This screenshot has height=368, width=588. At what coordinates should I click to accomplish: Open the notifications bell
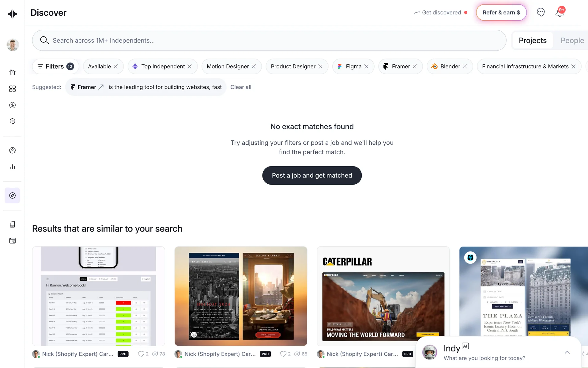pyautogui.click(x=560, y=13)
